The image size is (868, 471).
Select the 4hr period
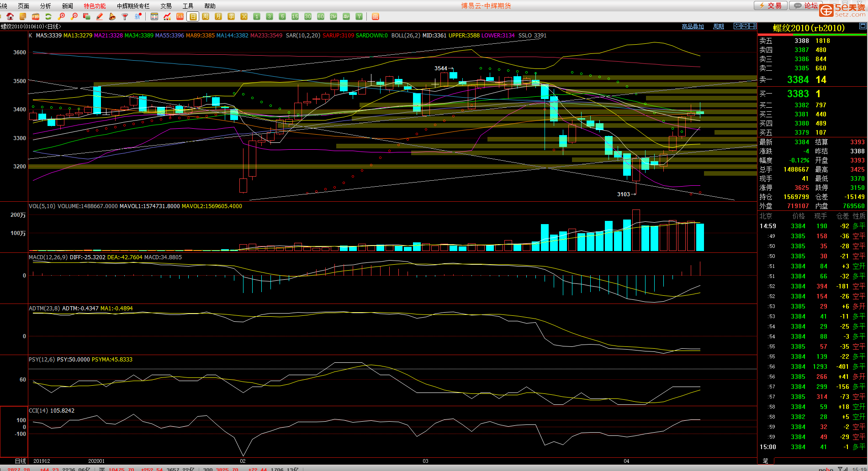(x=346, y=16)
